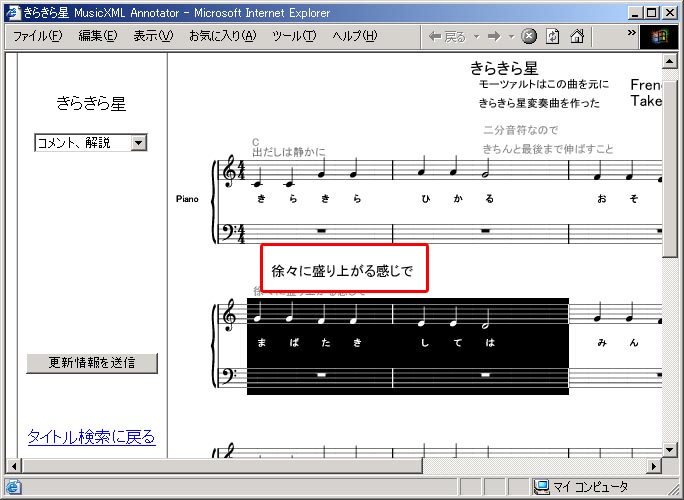Open the ツール(T) menu
Screen dimensions: 684x500
click(x=294, y=36)
